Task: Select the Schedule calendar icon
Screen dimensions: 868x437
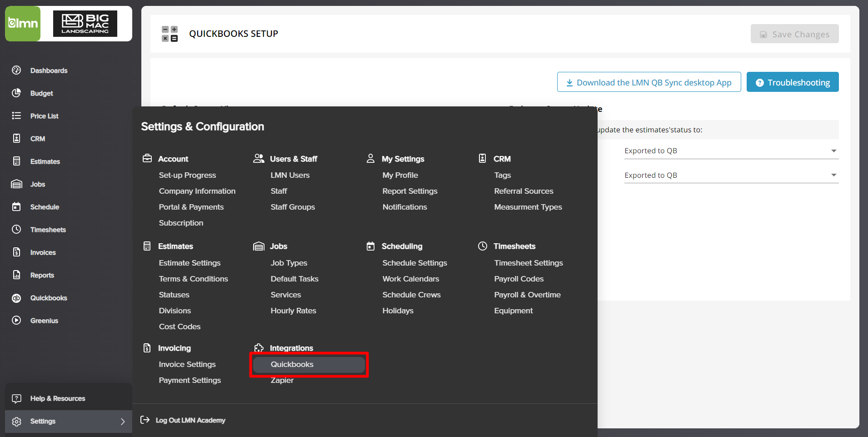Action: coord(16,207)
